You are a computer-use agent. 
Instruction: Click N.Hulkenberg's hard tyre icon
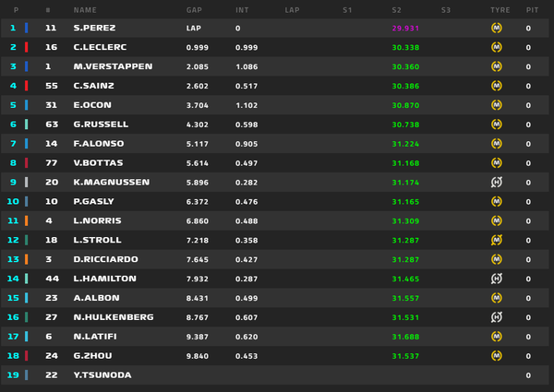pos(497,317)
